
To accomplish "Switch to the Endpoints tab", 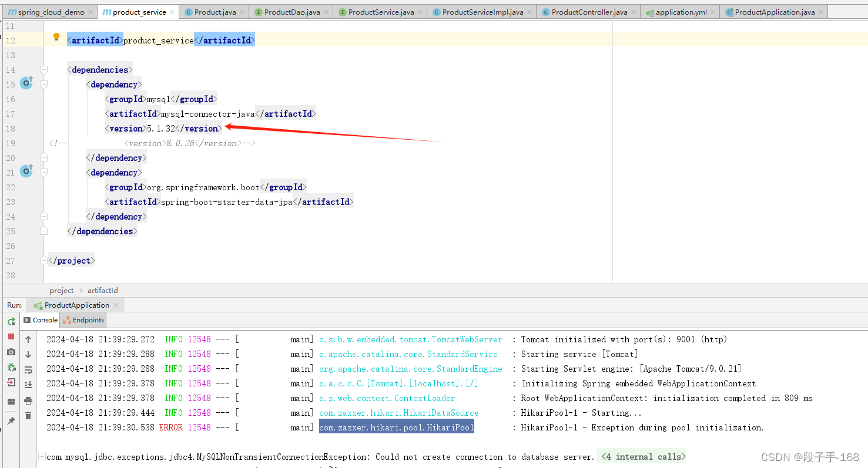I will coord(83,320).
